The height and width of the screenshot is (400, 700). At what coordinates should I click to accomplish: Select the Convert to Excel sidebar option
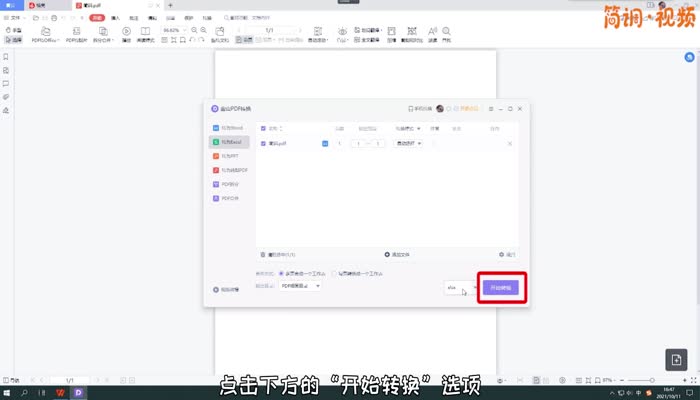pos(229,143)
